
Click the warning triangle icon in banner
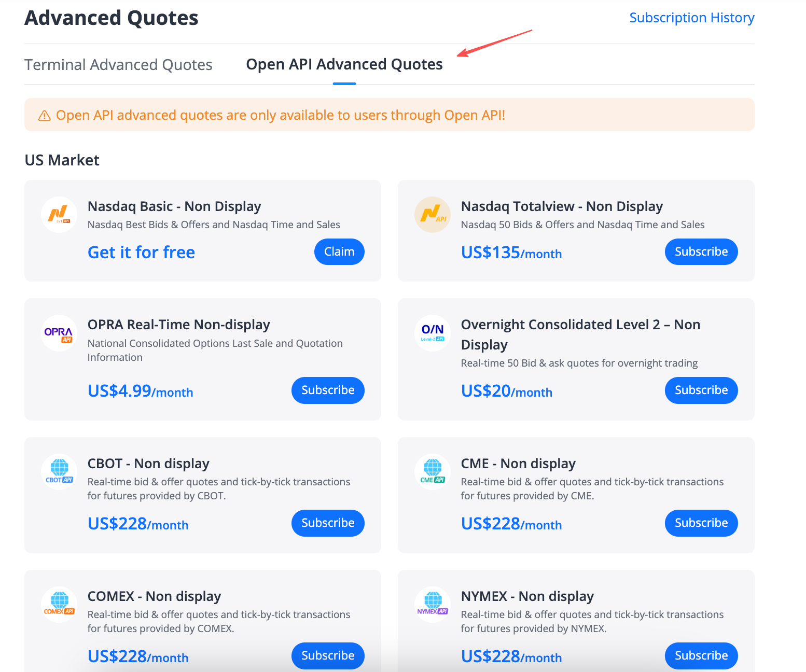45,115
